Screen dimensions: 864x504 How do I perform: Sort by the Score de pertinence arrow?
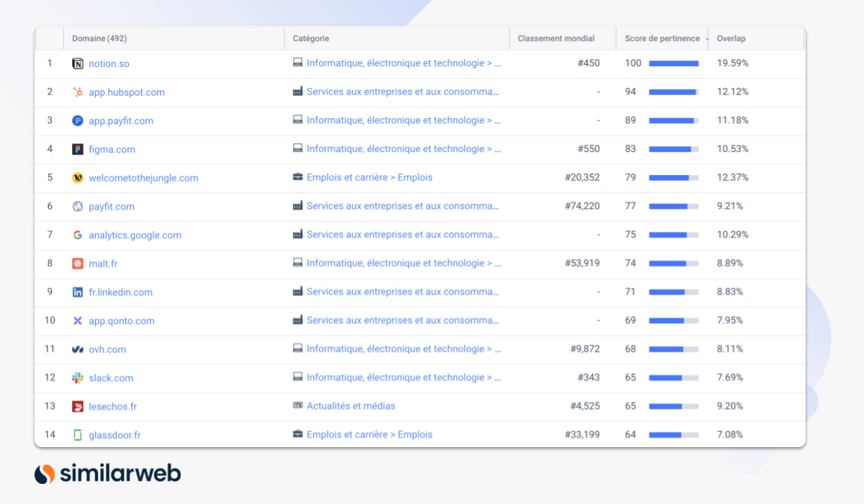click(706, 39)
